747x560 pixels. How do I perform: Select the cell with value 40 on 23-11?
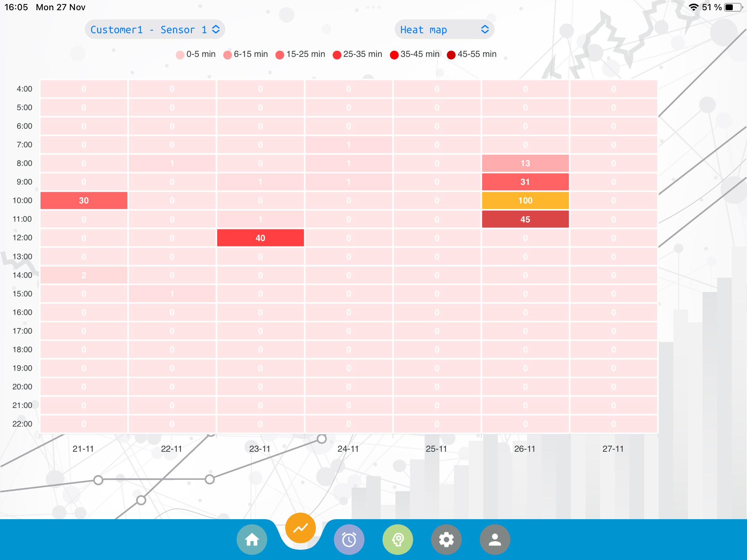coord(260,237)
